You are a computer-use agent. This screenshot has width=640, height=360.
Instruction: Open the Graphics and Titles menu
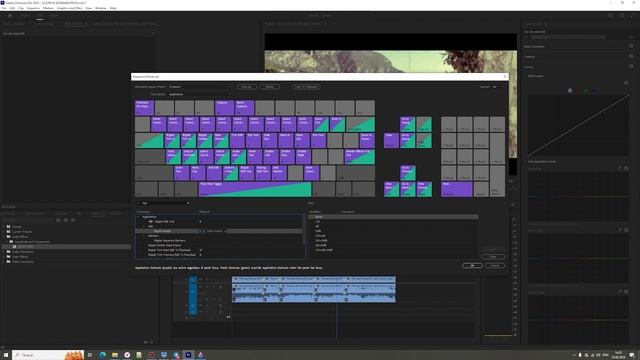click(70, 8)
